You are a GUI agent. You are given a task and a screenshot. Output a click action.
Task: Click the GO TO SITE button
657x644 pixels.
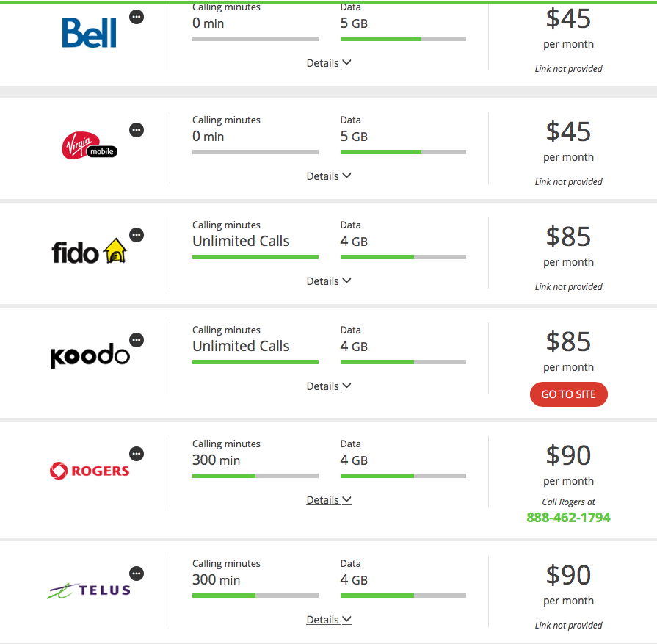point(569,394)
